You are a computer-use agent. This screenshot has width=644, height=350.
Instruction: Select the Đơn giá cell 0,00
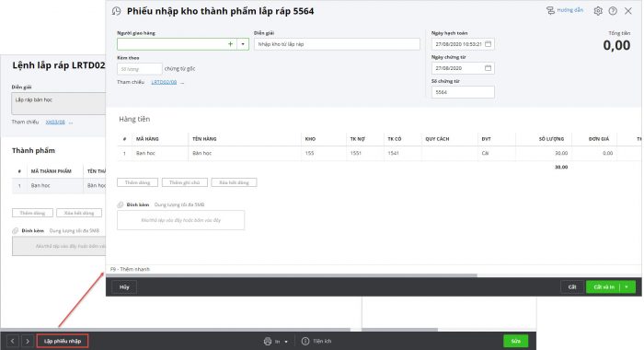(594, 153)
